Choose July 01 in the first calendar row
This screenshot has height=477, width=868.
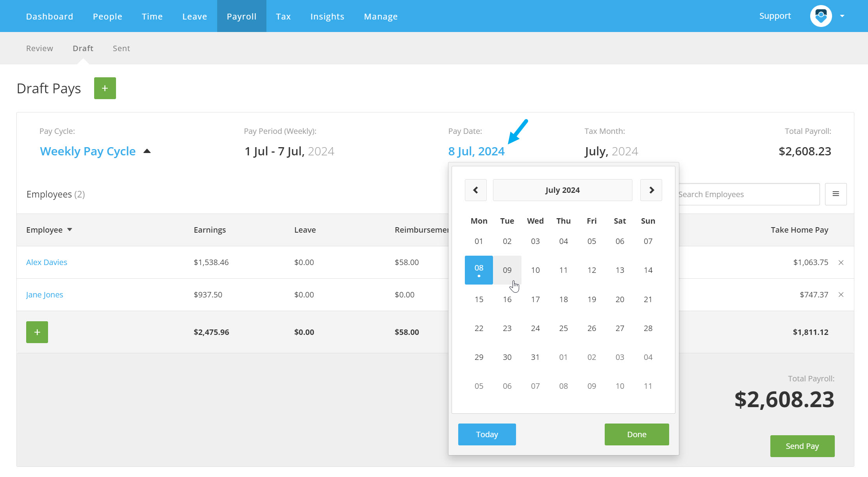[479, 241]
